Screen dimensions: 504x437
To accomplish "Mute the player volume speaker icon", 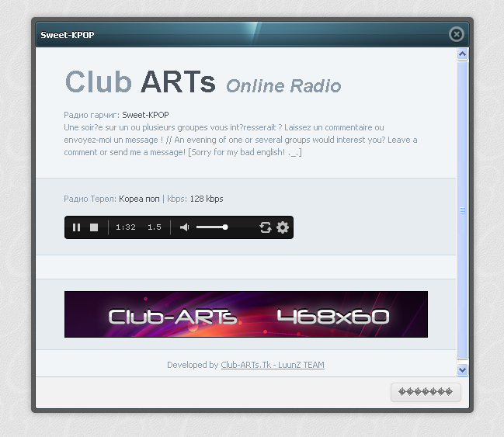I will (x=185, y=227).
